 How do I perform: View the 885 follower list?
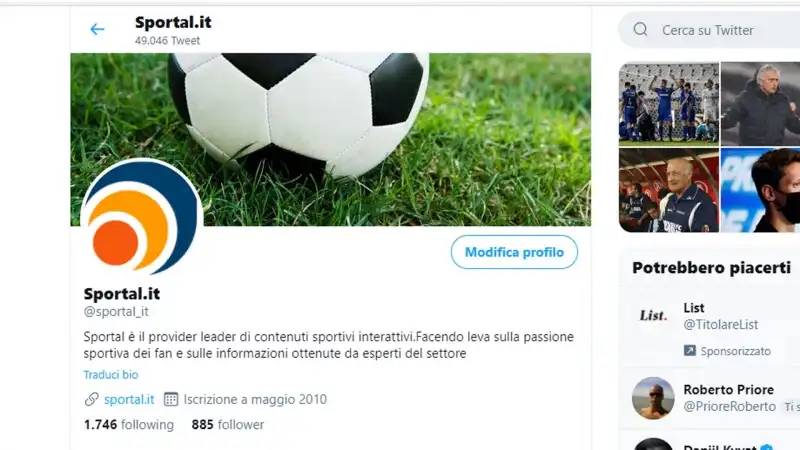(x=228, y=424)
